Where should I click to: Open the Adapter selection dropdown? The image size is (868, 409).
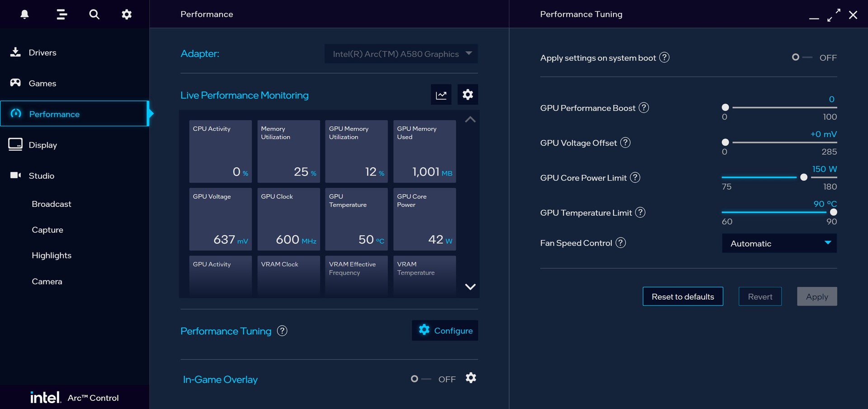pyautogui.click(x=401, y=54)
